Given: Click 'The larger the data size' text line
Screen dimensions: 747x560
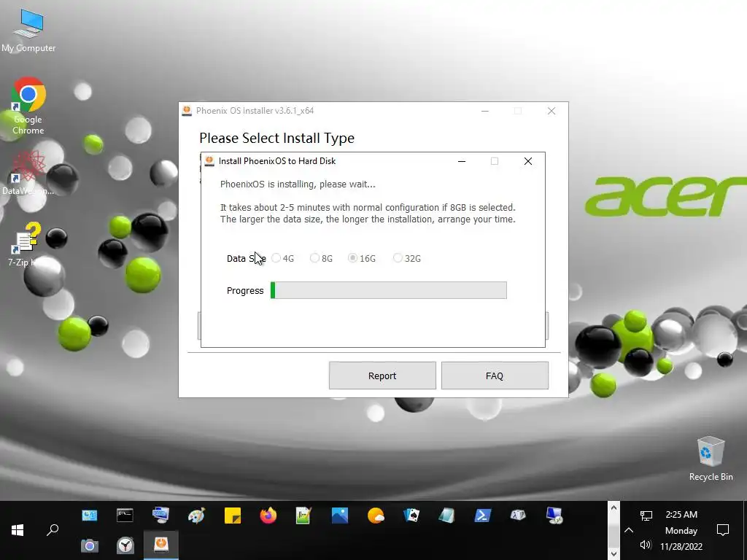Looking at the screenshot, I should (x=368, y=219).
